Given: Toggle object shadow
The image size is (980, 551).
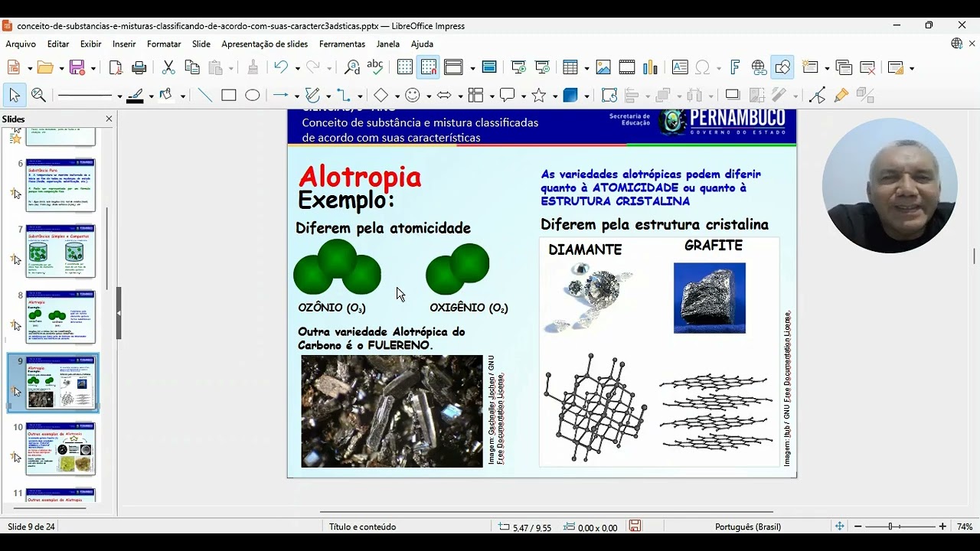Looking at the screenshot, I should (733, 96).
